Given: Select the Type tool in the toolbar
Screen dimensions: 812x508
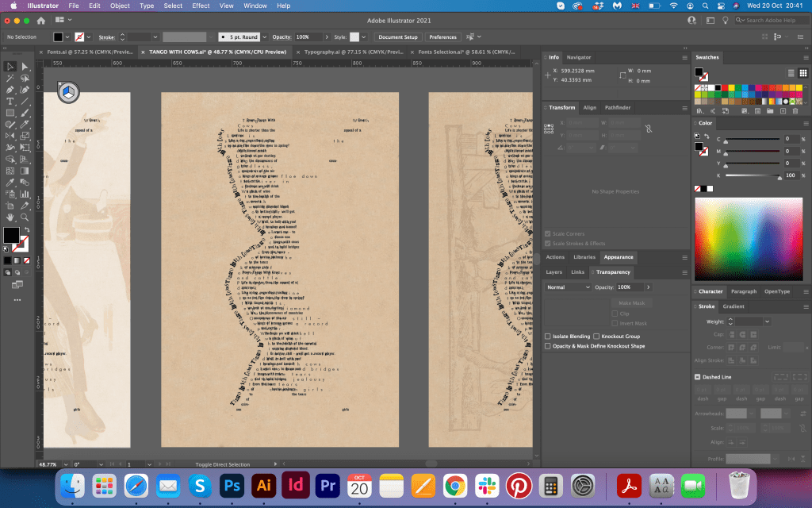Looking at the screenshot, I should pyautogui.click(x=10, y=102).
